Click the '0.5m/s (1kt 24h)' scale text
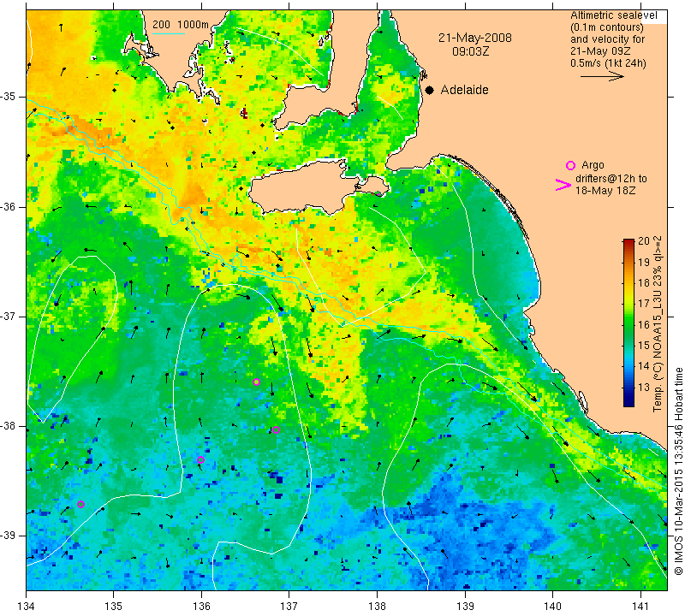This screenshot has width=685, height=616. click(x=608, y=63)
